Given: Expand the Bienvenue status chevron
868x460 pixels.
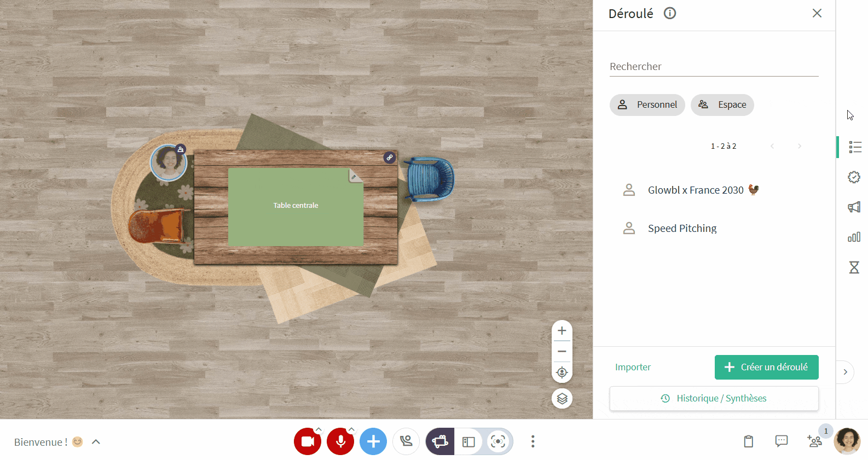Looking at the screenshot, I should pyautogui.click(x=96, y=441).
